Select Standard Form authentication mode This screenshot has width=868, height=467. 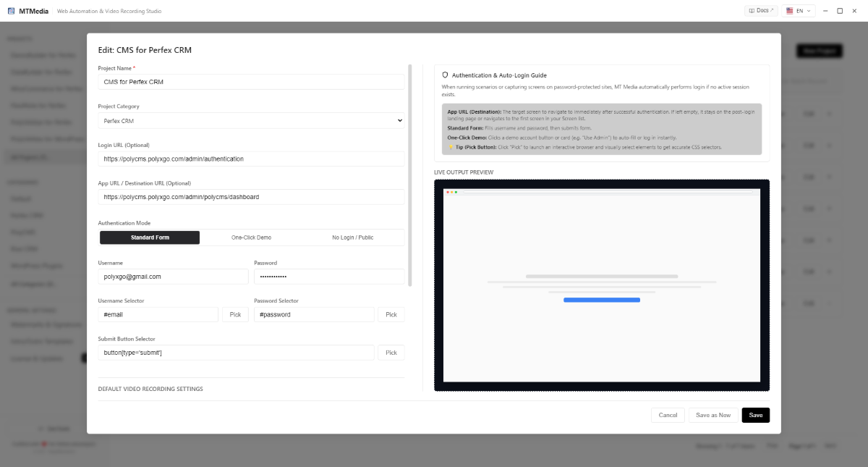[150, 237]
